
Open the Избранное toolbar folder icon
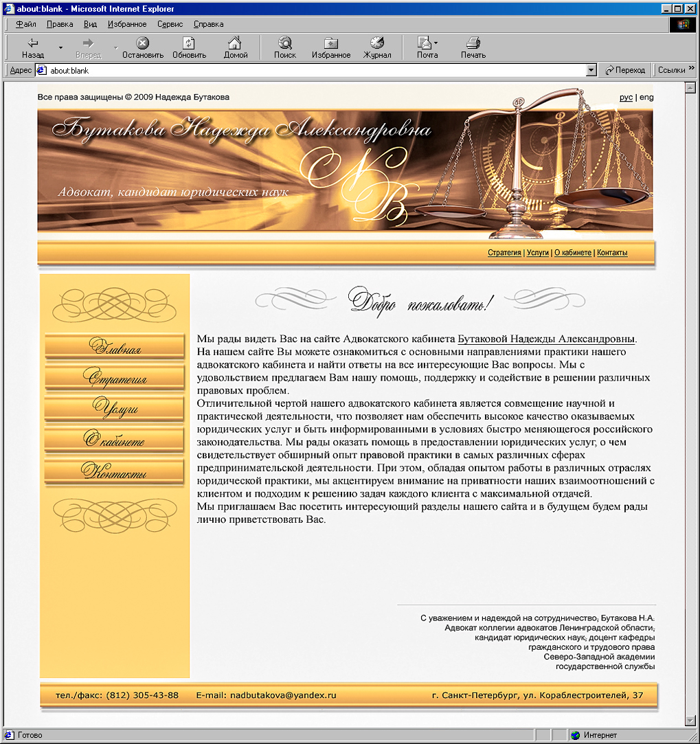331,43
